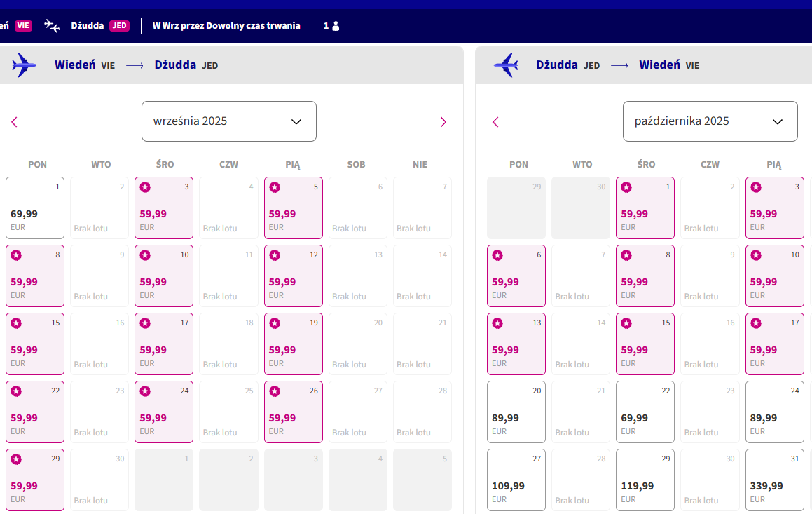Go to previous month in outbound calendar
Viewport: 812px width, 514px height.
[15, 122]
